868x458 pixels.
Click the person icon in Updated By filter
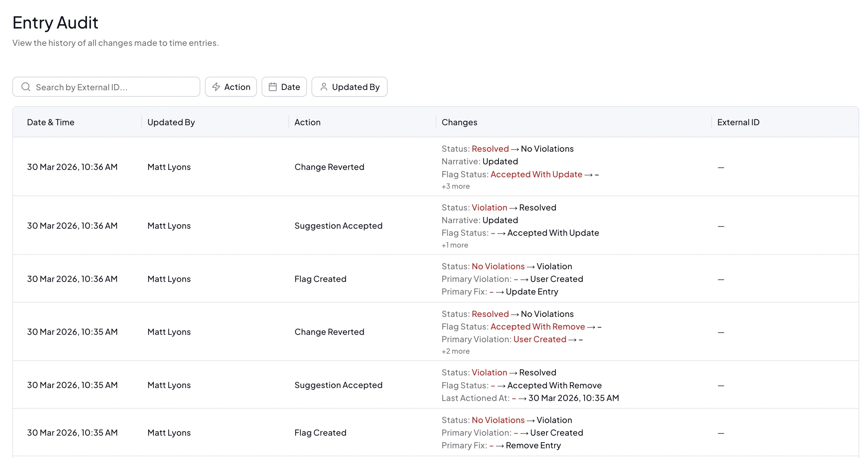coord(324,87)
